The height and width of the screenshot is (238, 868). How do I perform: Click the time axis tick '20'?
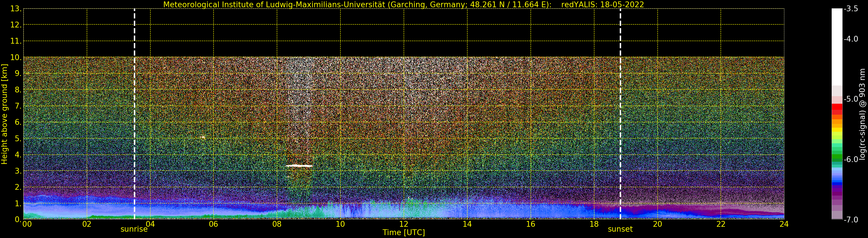[657, 224]
